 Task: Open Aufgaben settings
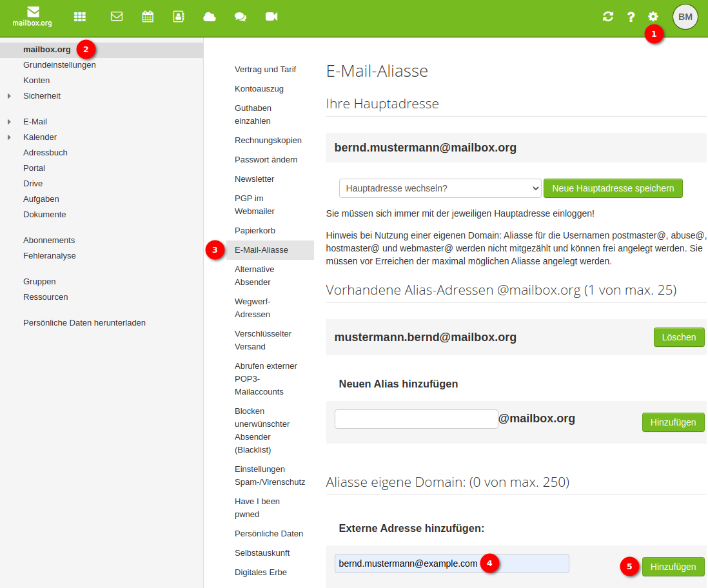pos(41,199)
